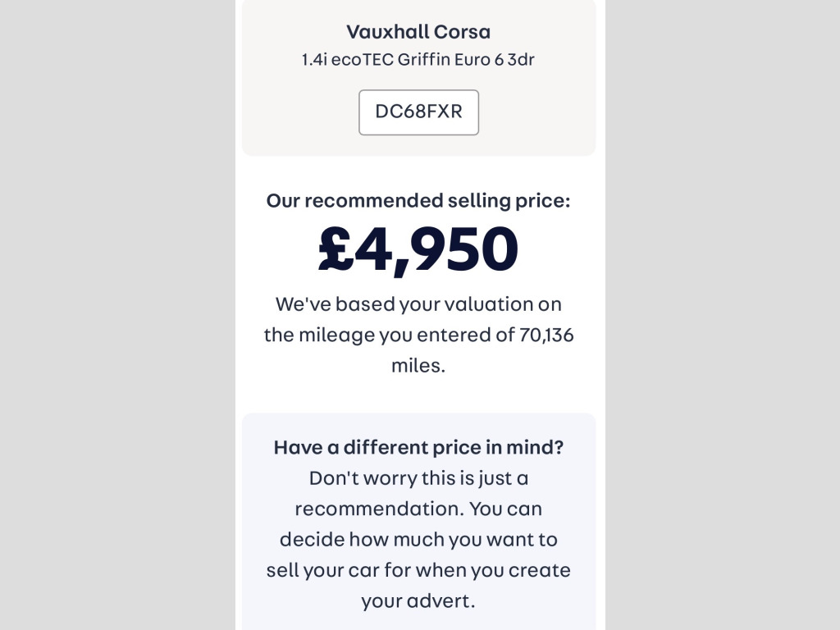Click the 'We've based your valuation on' line

coord(418,304)
